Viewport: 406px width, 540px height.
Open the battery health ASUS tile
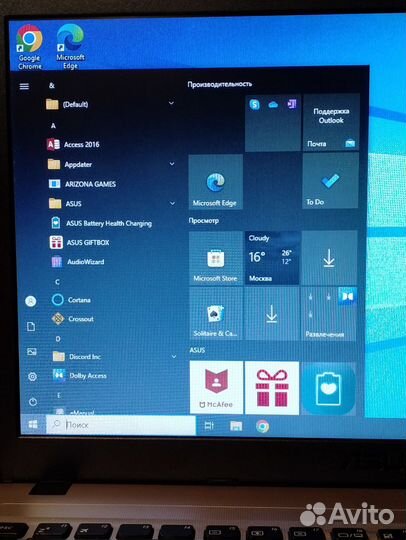[x=329, y=388]
